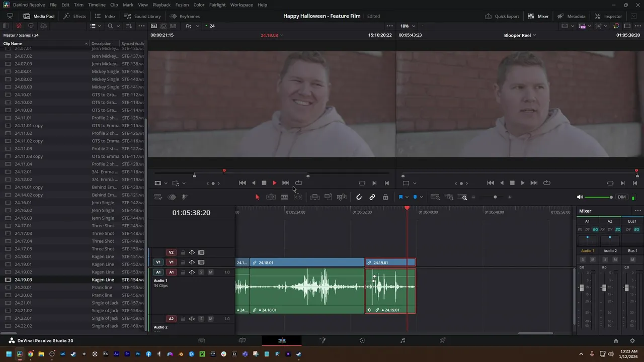644x362 pixels.
Task: Click the monitor volume slider
Action: (x=598, y=197)
